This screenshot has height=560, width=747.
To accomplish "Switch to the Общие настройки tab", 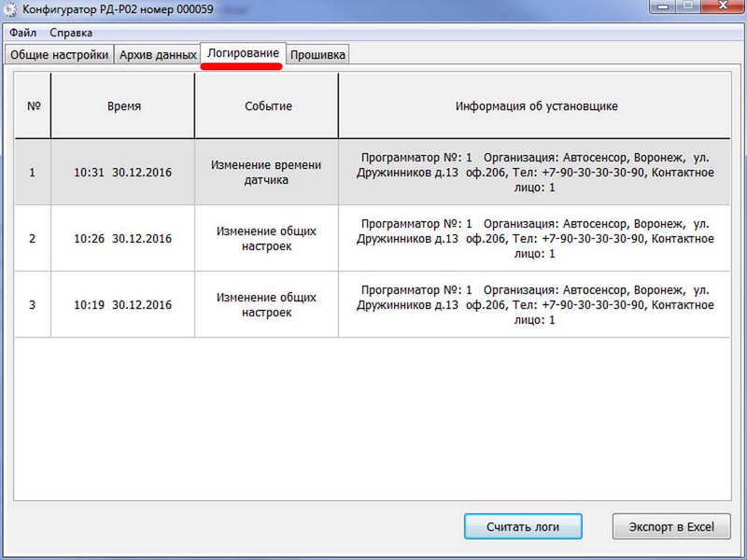I will coord(60,55).
